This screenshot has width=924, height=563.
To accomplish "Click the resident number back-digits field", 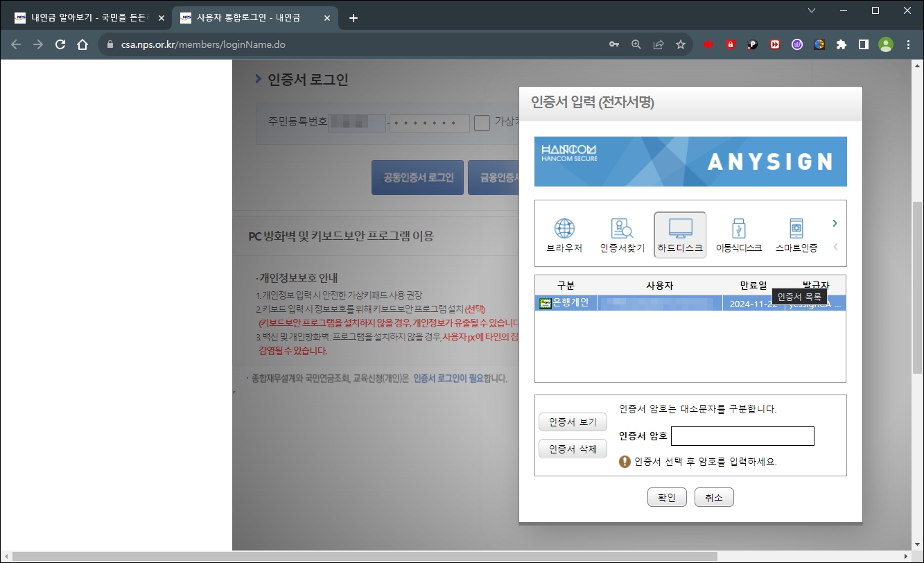I will pos(430,123).
